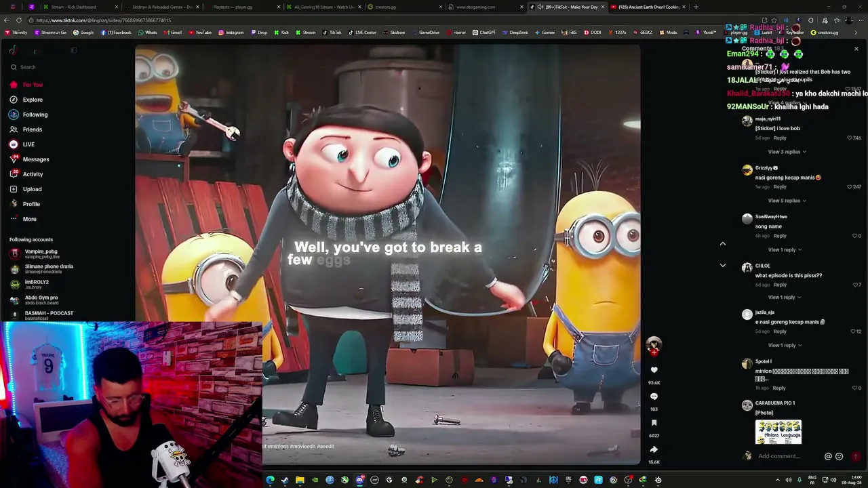Image resolution: width=868 pixels, height=488 pixels.
Task: Share the video using the arrow icon
Action: pos(654,449)
